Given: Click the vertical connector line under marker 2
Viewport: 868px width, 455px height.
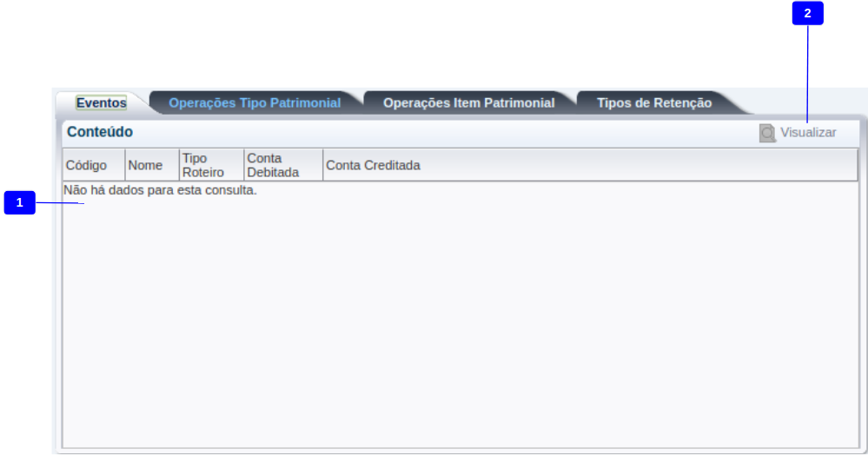Looking at the screenshot, I should pos(808,69).
